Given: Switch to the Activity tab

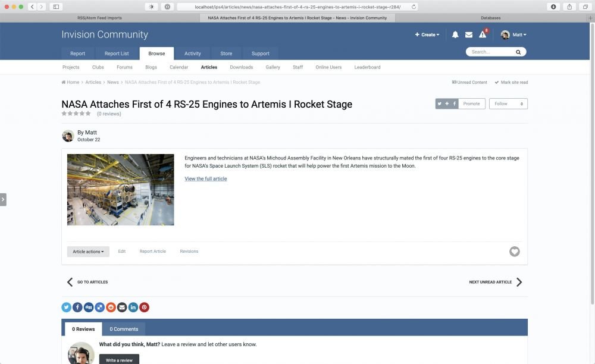Looking at the screenshot, I should tap(192, 54).
